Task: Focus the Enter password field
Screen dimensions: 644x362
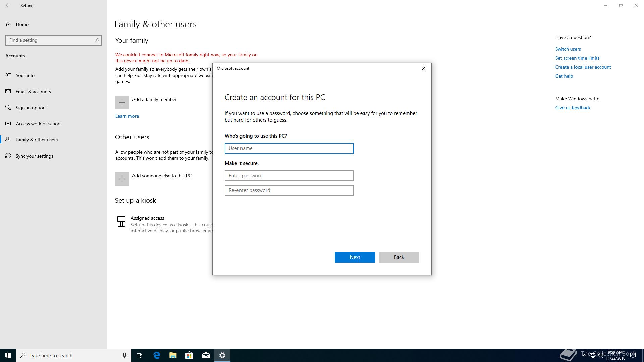Action: pos(289,176)
